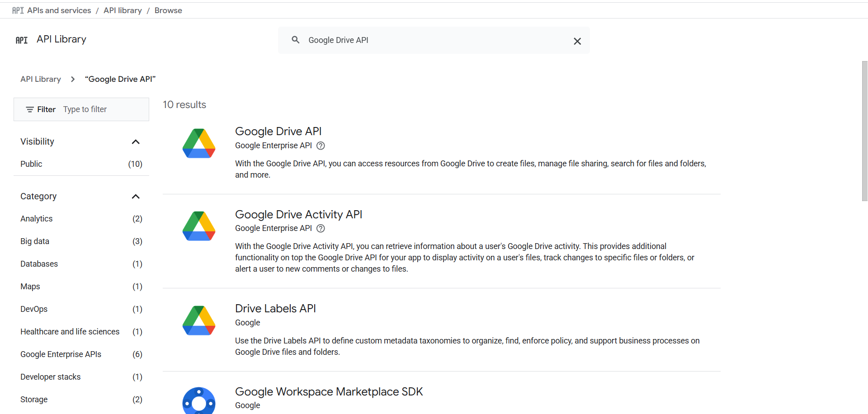Open help icon beside Google Drive API enterprise label
868x414 pixels.
click(x=321, y=146)
